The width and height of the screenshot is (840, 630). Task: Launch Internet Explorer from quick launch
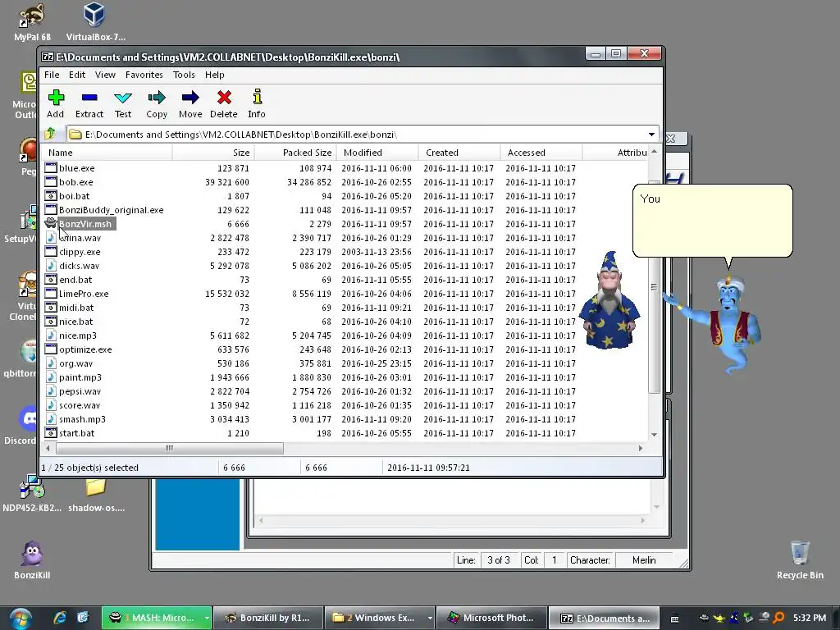point(59,618)
